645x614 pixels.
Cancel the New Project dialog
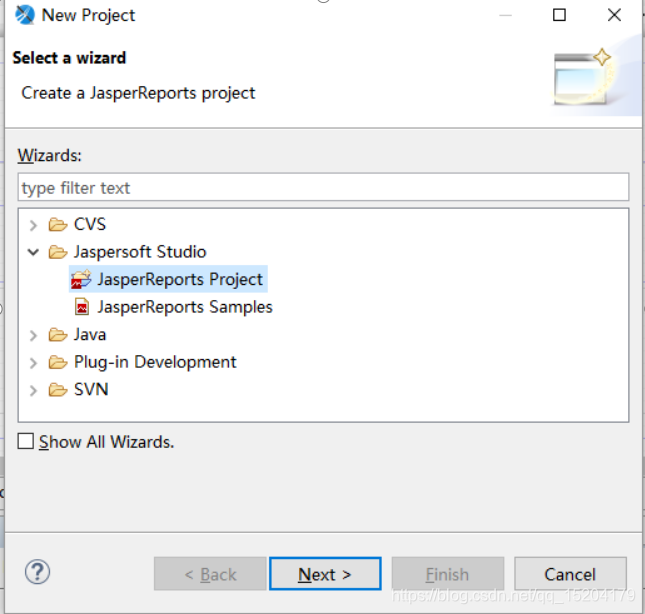(570, 574)
